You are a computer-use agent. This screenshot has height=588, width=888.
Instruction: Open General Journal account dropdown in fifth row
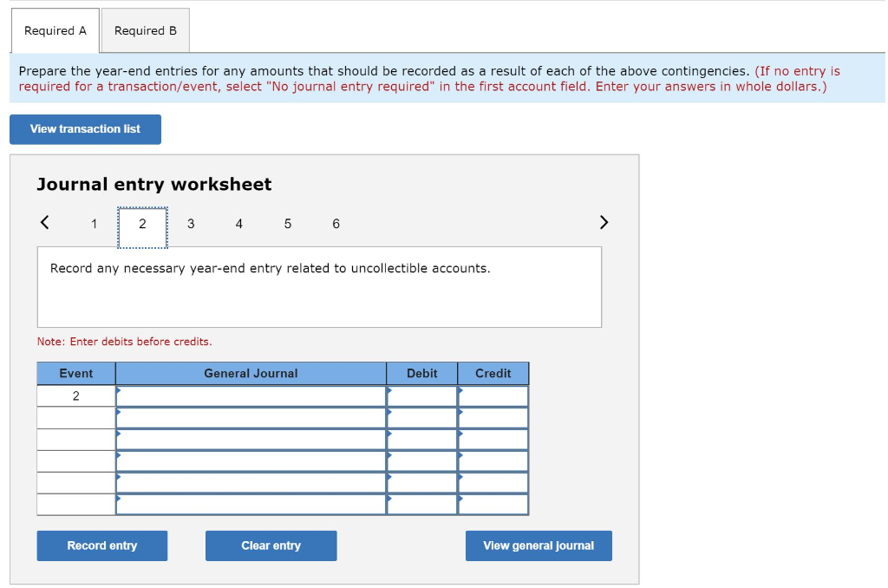point(251,482)
